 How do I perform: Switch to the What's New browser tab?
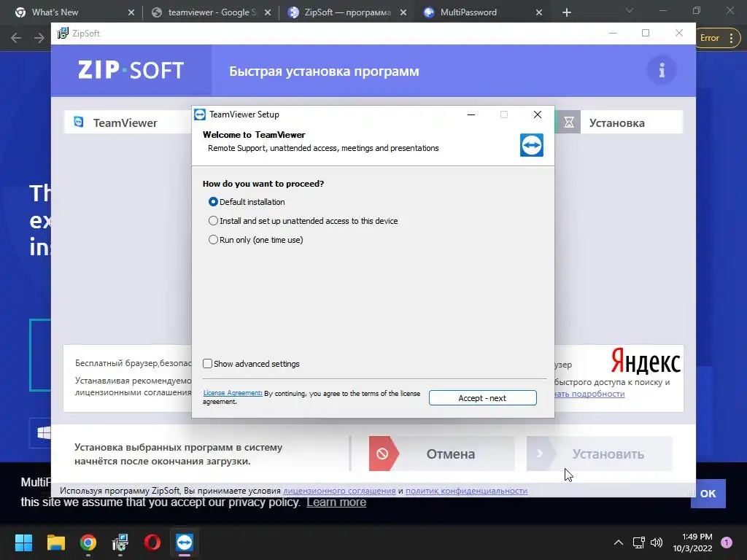click(75, 12)
